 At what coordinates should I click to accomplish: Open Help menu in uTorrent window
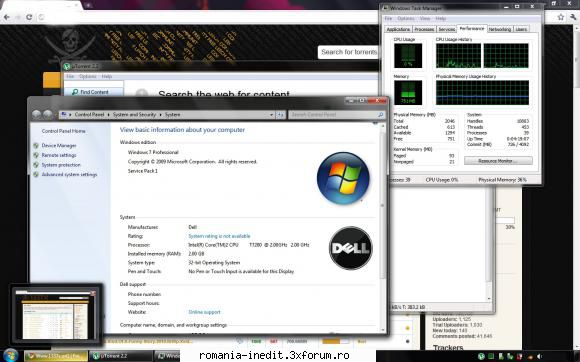(x=107, y=77)
